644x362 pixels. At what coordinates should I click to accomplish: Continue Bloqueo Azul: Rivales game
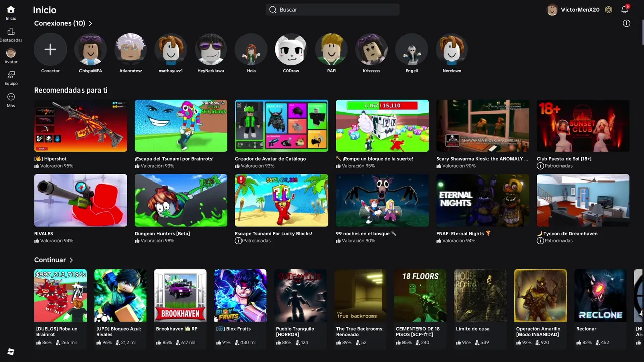tap(120, 296)
